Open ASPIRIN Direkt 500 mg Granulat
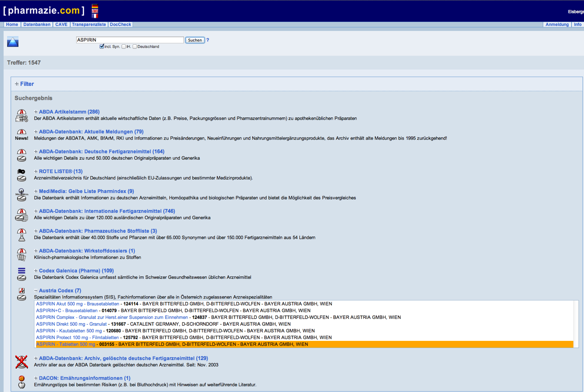This screenshot has height=392, width=584. (x=72, y=324)
